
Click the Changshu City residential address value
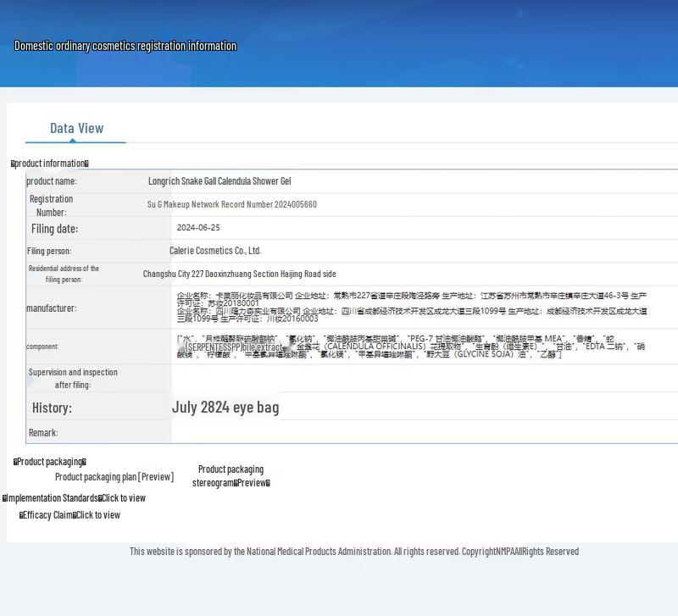(x=239, y=274)
